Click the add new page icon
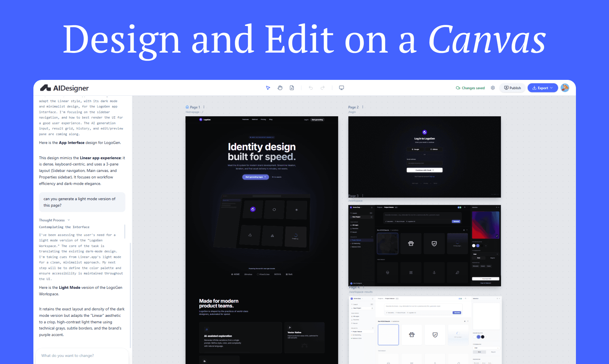The image size is (609, 364). (292, 88)
